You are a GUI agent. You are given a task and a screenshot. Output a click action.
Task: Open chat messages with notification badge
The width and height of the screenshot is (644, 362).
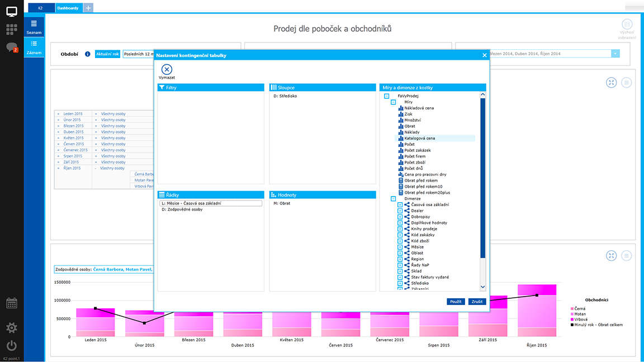(x=12, y=47)
